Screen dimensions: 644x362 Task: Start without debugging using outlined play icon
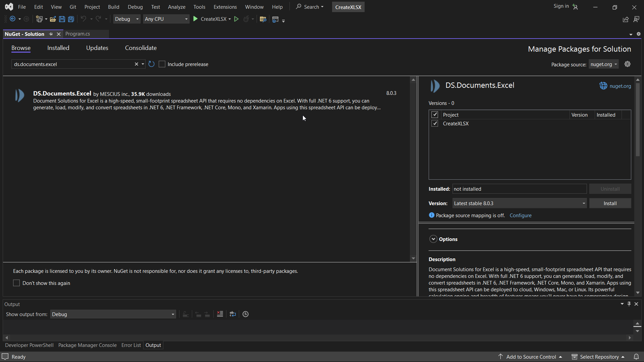(x=236, y=19)
